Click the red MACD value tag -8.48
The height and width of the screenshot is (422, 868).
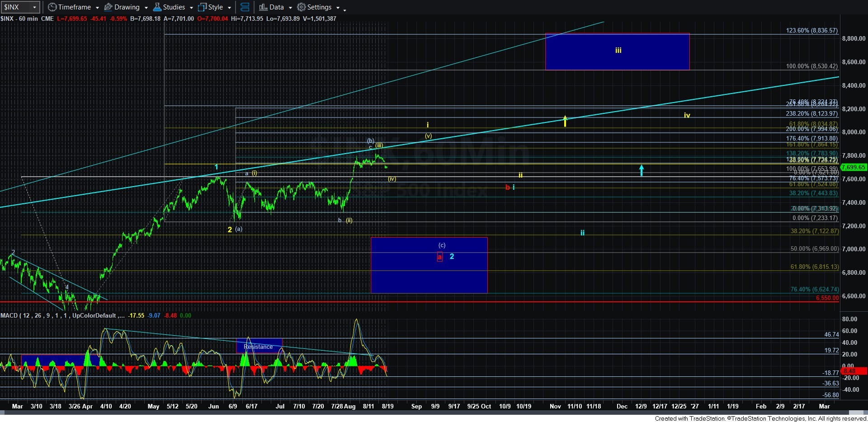point(854,371)
